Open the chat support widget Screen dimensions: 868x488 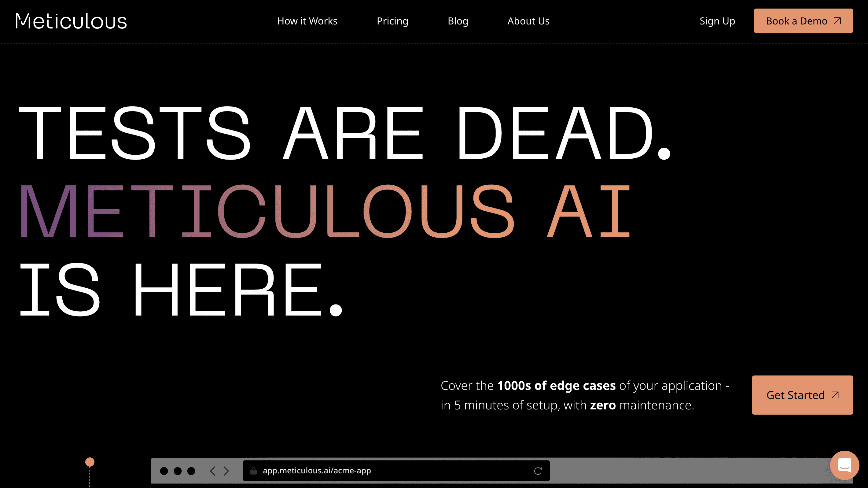pos(844,465)
